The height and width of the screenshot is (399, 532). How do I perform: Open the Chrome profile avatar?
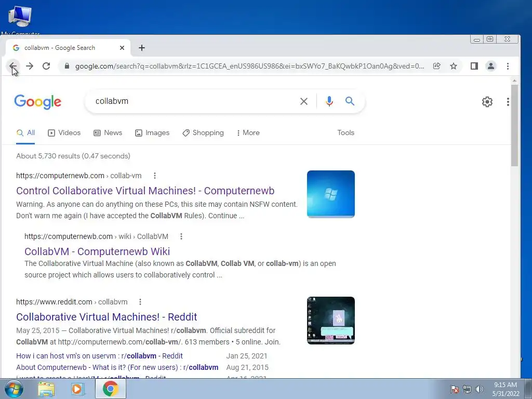coord(491,66)
